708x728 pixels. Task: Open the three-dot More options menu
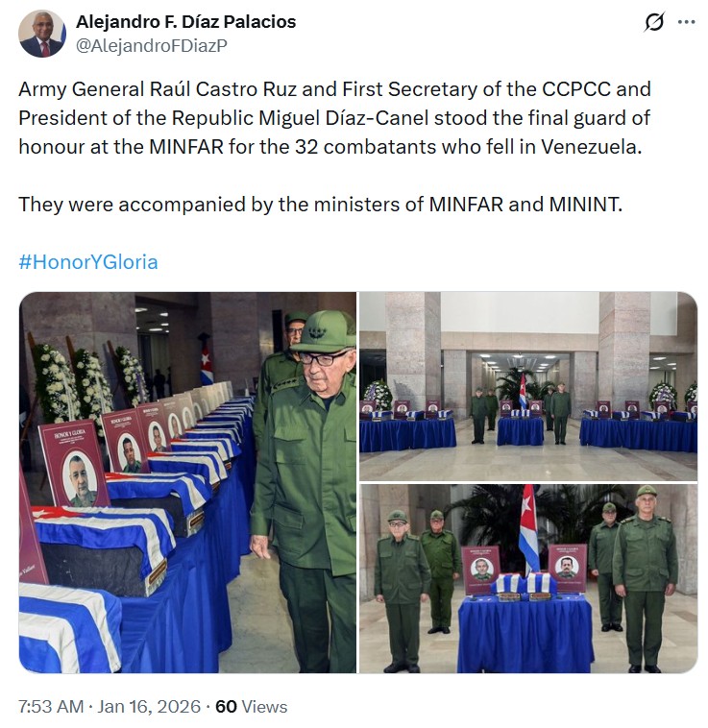686,23
